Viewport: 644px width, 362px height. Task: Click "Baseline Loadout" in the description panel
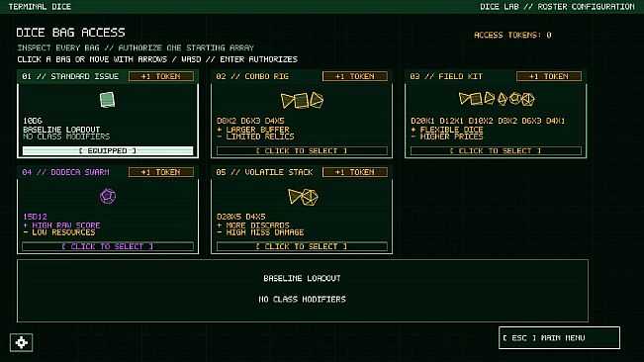[x=302, y=278]
